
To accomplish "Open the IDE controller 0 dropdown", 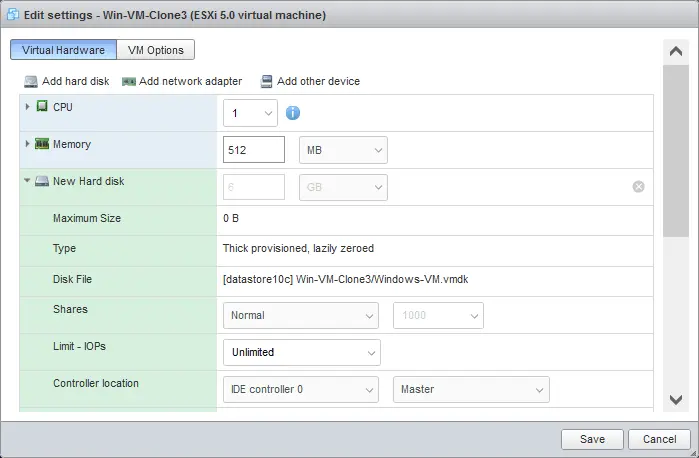I will point(301,389).
